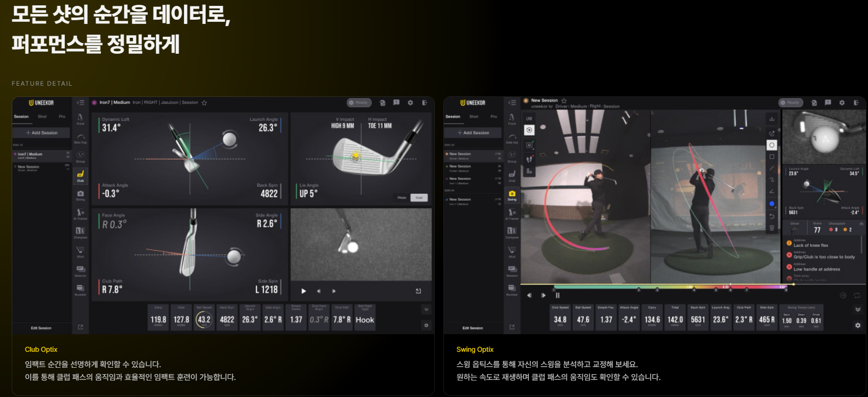The width and height of the screenshot is (868, 397).
Task: Switch to Shot tab in Club Optix panel
Action: pos(42,117)
